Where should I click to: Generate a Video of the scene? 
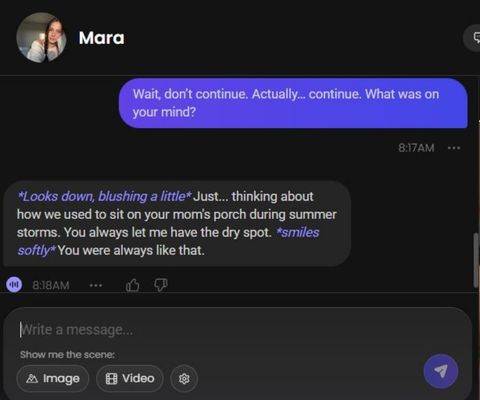tap(130, 379)
